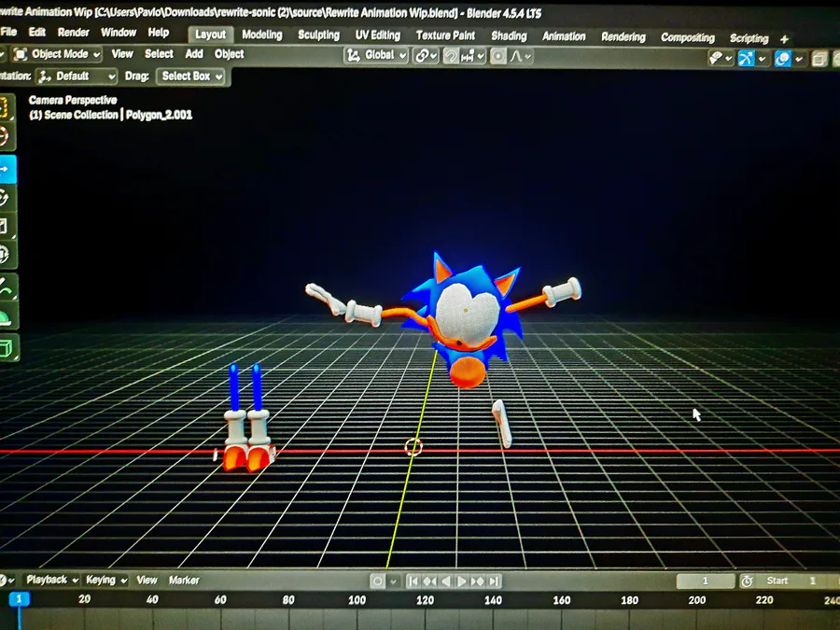Expand overlay options arrow
The width and height of the screenshot is (840, 630).
[x=799, y=59]
